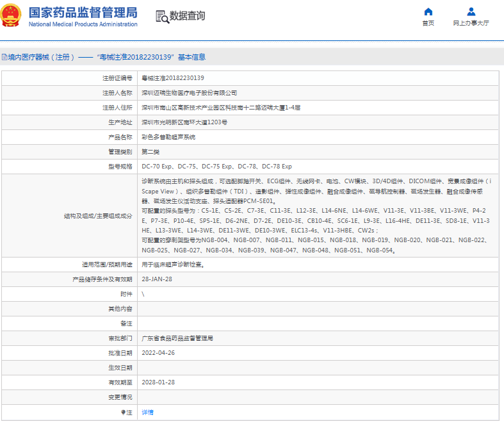This screenshot has height=426, width=504.
Task: Click approval date 2022-04-26
Action: (x=158, y=353)
